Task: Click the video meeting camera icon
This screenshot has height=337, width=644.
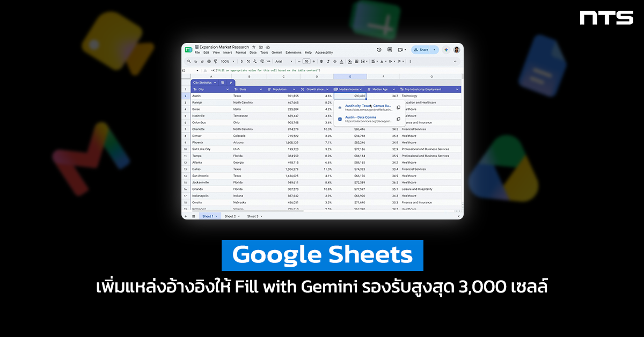Action: (x=400, y=49)
